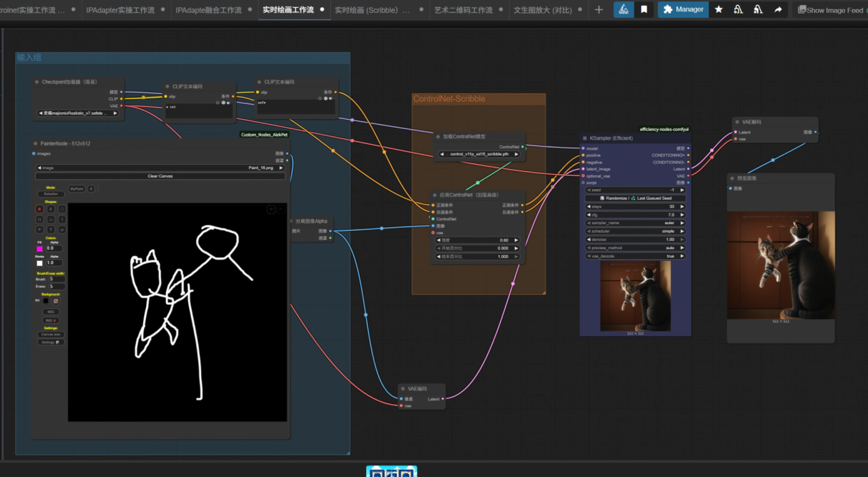Click the Brush width input field
Viewport: 868px width, 477px height.
(57, 279)
